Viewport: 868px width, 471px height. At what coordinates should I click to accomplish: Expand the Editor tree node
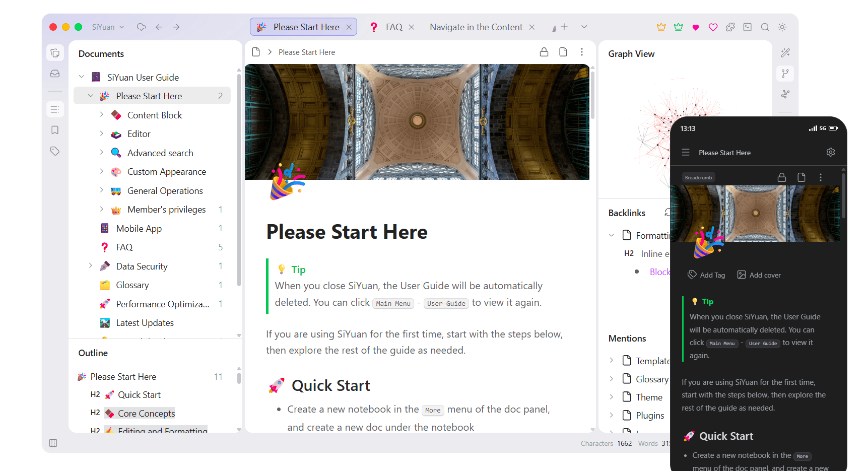click(102, 133)
